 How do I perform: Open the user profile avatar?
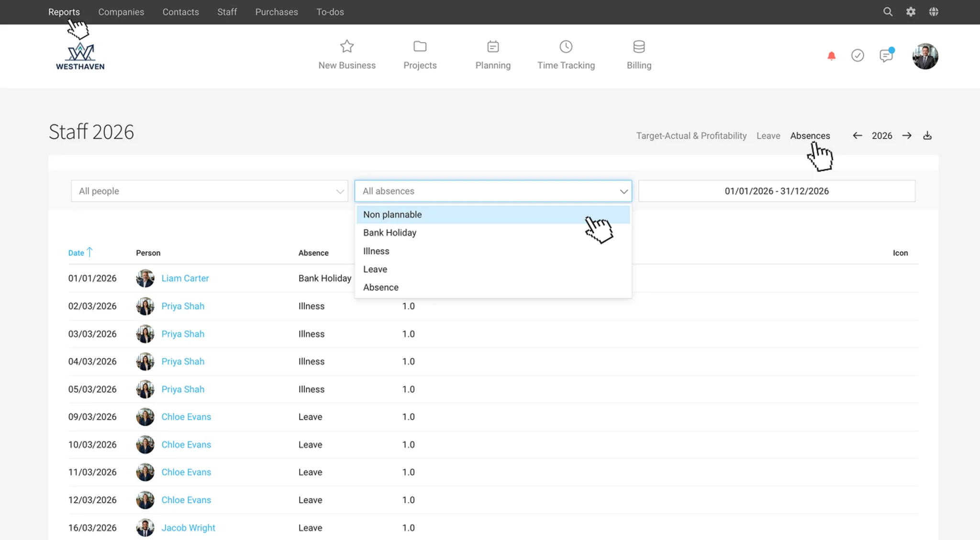coord(925,56)
